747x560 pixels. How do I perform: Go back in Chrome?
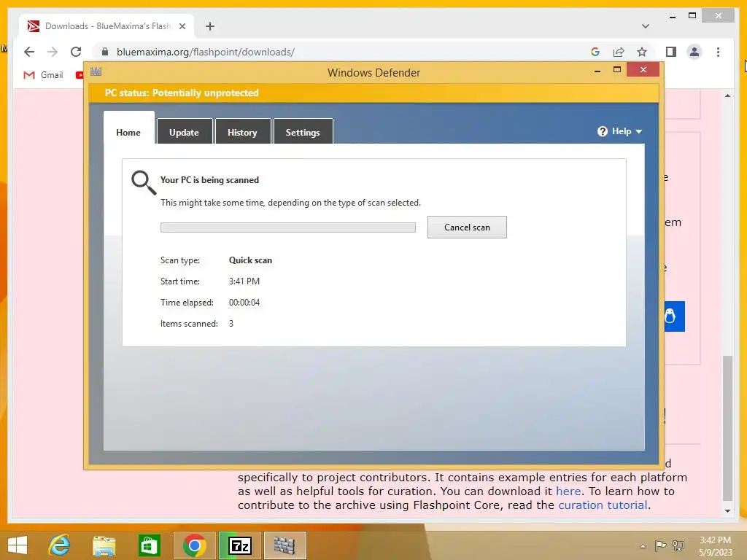pyautogui.click(x=29, y=52)
